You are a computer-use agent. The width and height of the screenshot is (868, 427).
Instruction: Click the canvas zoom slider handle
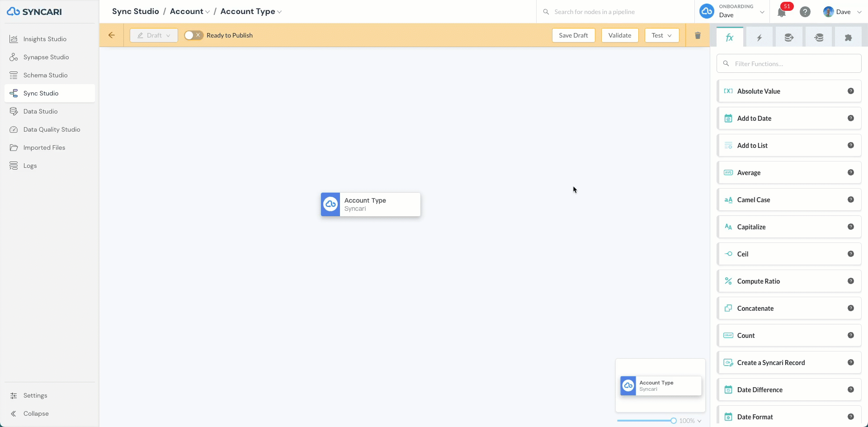[x=674, y=421]
